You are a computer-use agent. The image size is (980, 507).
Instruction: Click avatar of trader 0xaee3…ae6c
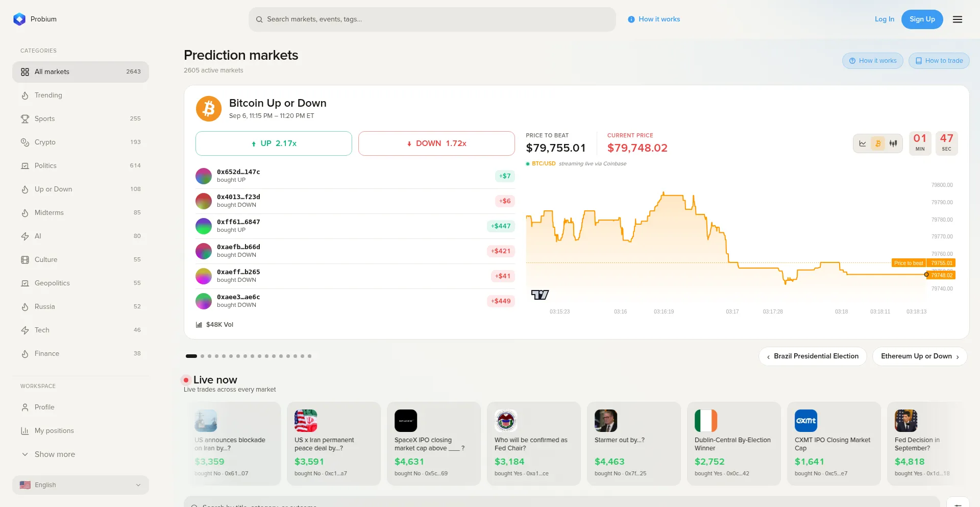(204, 301)
